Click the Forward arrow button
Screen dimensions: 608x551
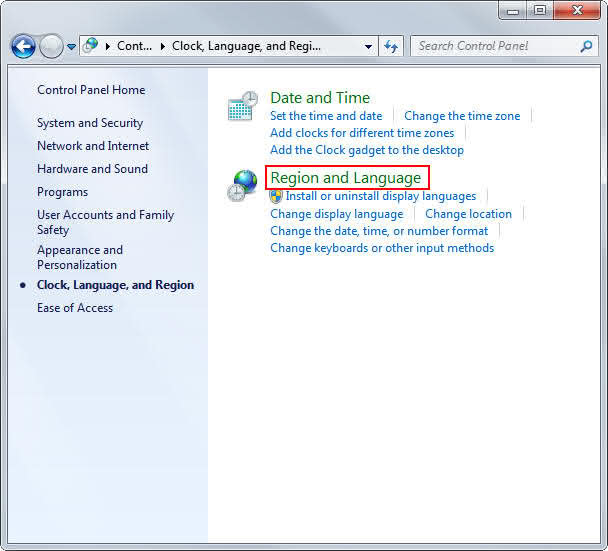pyautogui.click(x=51, y=47)
